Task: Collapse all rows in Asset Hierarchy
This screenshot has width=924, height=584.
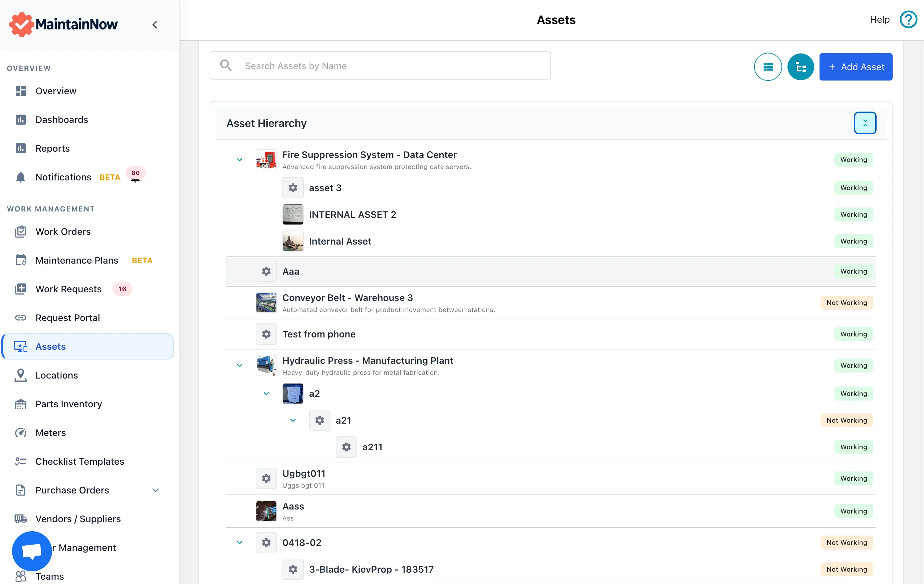Action: [x=865, y=123]
